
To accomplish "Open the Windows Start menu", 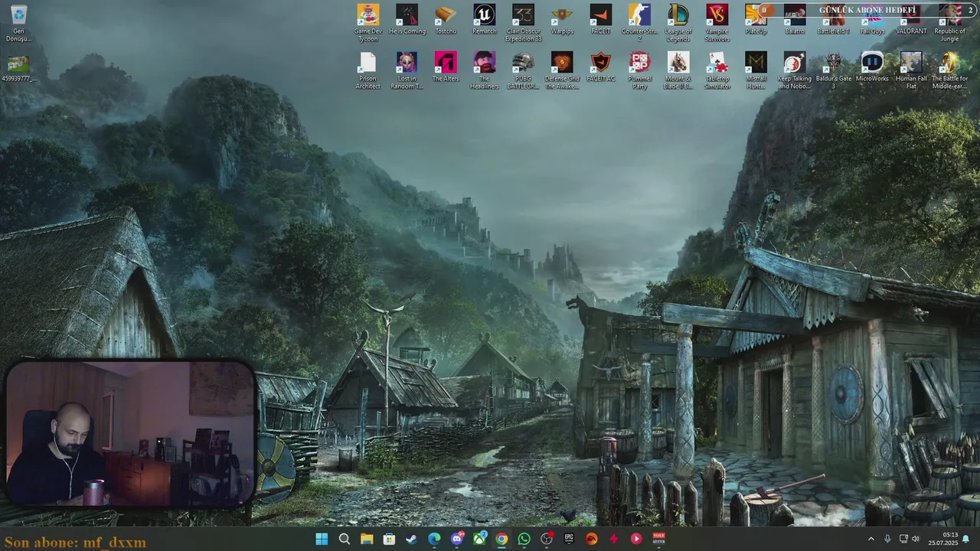I will pos(322,539).
